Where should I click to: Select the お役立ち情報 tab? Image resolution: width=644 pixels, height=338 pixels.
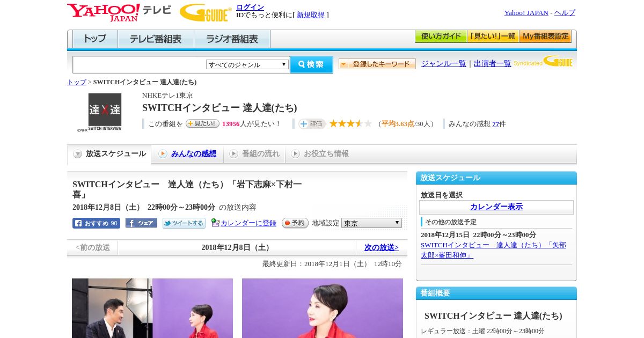[x=320, y=154]
